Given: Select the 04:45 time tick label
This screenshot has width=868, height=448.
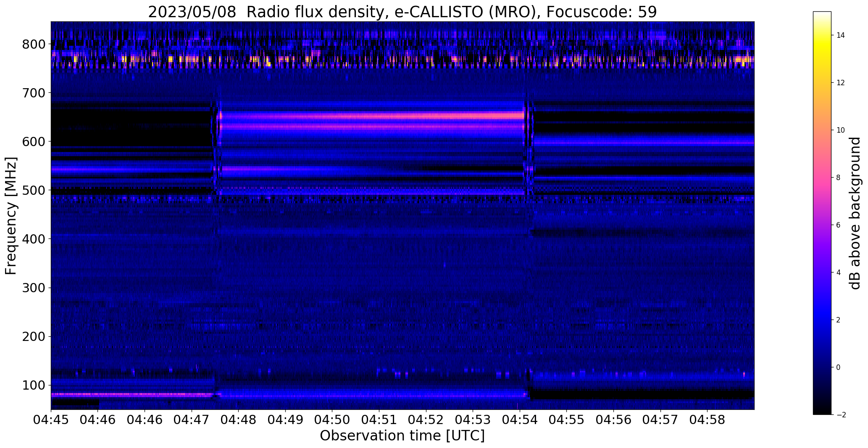Looking at the screenshot, I should pyautogui.click(x=51, y=420).
